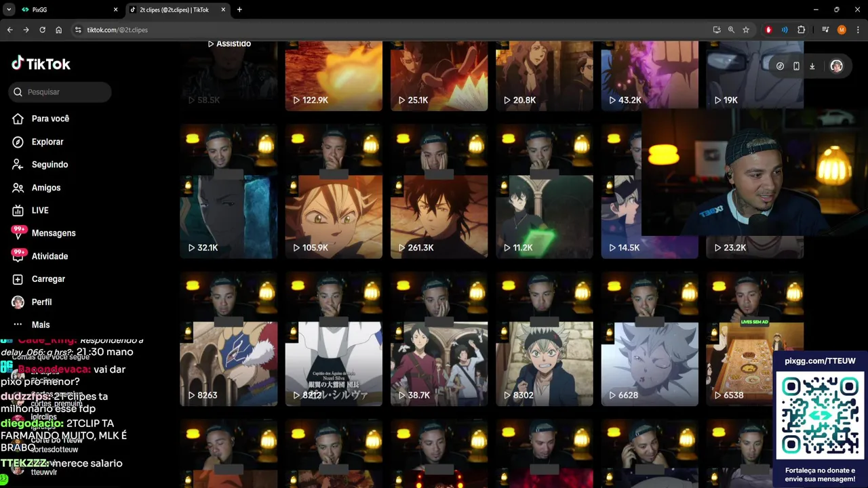Play the video with 11.2K views
The height and width of the screenshot is (488, 868).
pos(545,190)
